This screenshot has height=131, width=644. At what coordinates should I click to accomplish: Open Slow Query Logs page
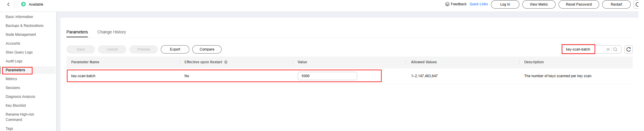tap(19, 52)
